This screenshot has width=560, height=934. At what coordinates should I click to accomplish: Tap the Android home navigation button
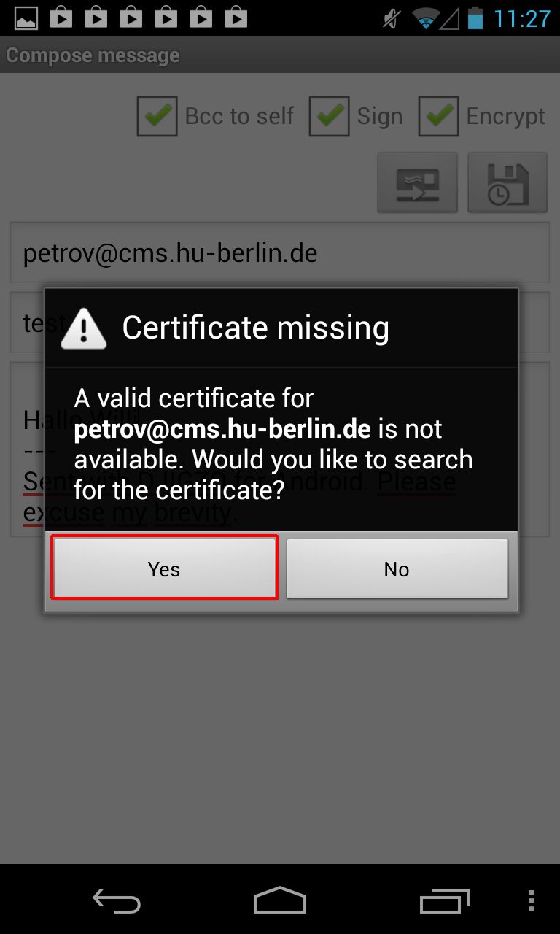click(x=280, y=900)
